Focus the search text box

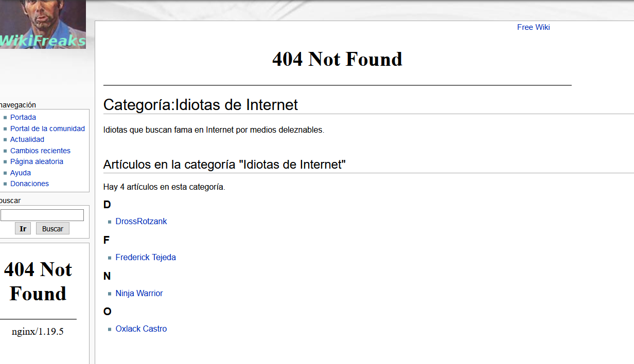[42, 215]
